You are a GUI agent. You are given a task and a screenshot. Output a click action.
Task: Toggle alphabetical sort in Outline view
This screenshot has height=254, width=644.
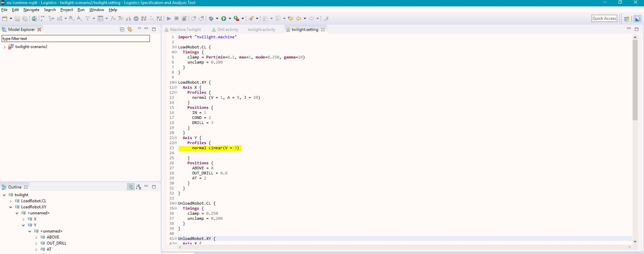pyautogui.click(x=138, y=187)
